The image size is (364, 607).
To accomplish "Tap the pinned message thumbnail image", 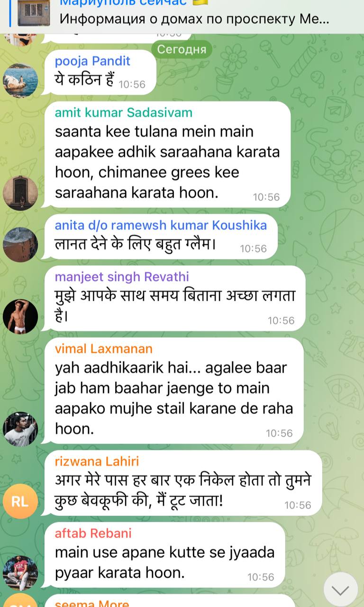I will point(34,13).
